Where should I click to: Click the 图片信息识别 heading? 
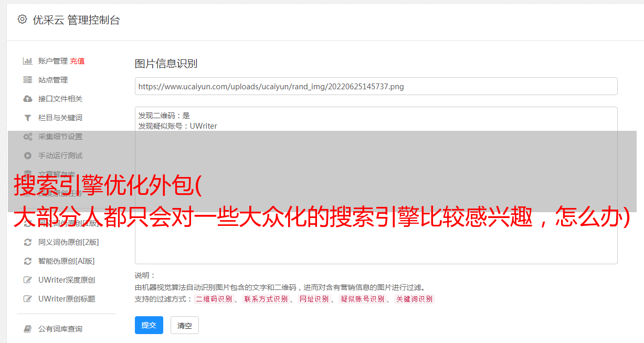166,64
